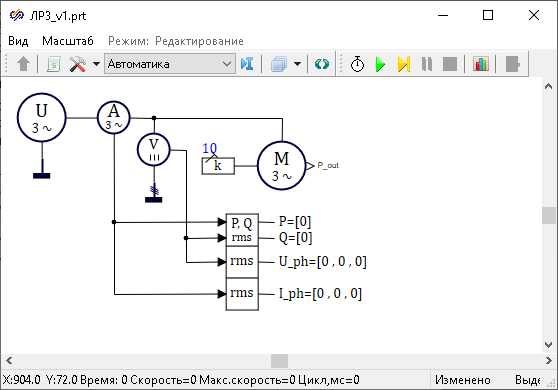Click the yellow step-forward button
Viewport: 558px width, 390px height.
(404, 64)
